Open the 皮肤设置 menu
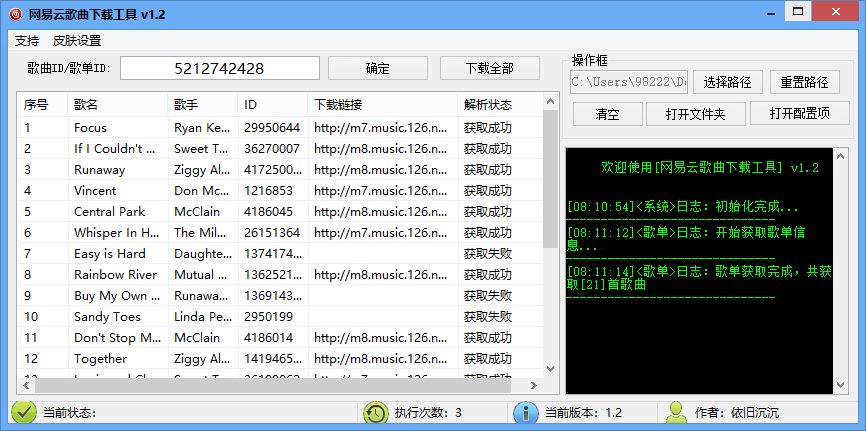 coord(77,41)
